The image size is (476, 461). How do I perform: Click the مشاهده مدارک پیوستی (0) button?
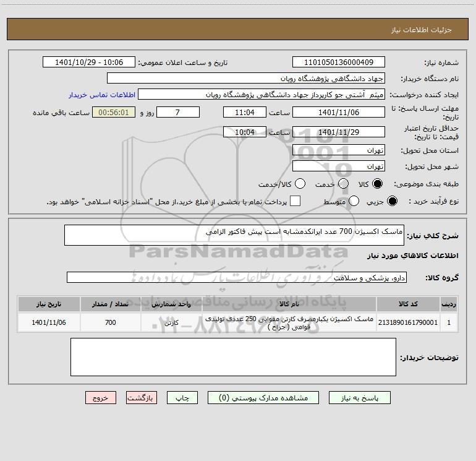coord(263,398)
